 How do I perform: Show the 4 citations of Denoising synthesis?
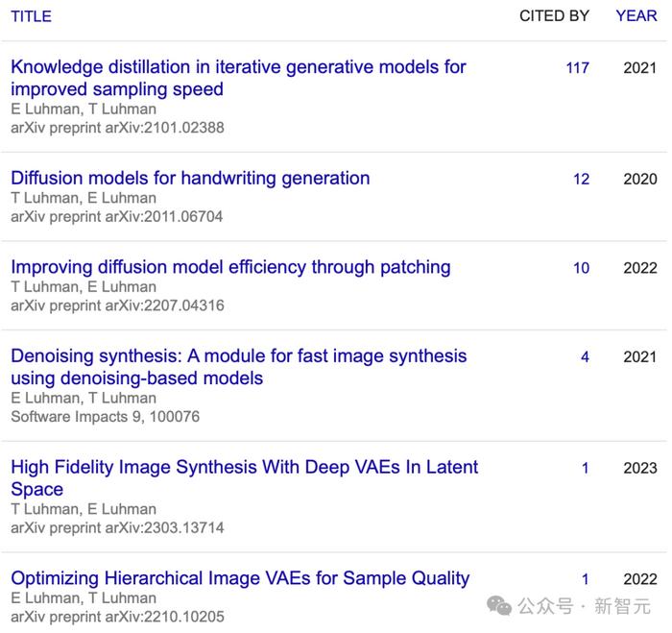(x=585, y=357)
